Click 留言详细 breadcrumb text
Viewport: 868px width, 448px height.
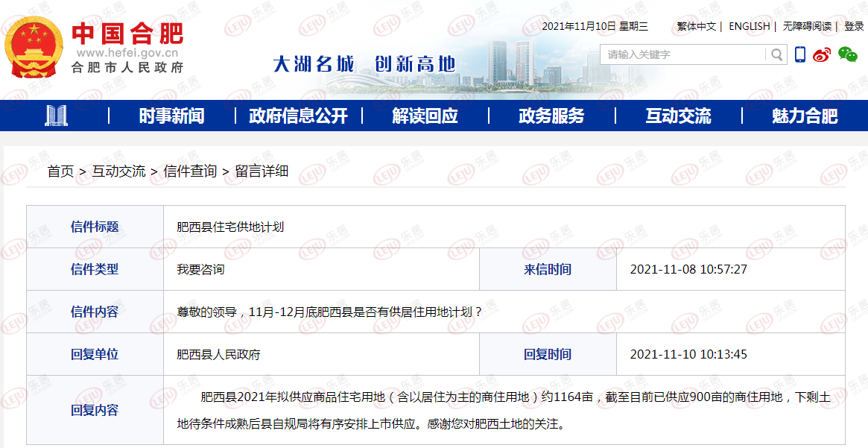(x=262, y=171)
